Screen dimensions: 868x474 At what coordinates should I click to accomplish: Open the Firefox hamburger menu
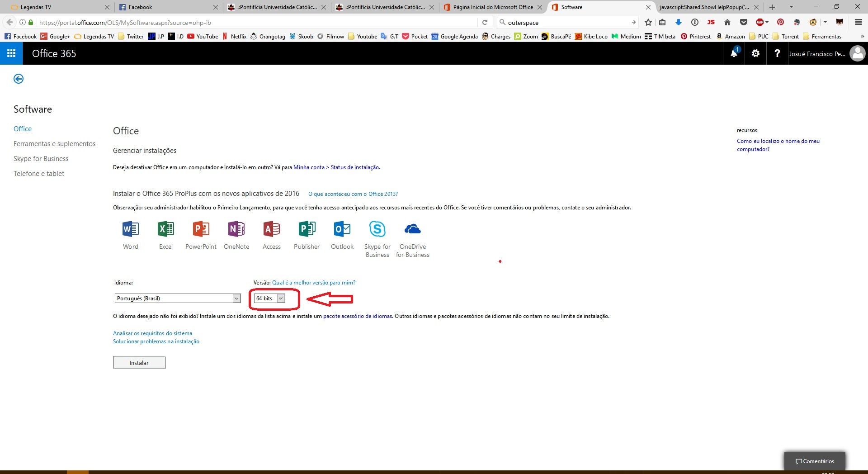pyautogui.click(x=859, y=22)
